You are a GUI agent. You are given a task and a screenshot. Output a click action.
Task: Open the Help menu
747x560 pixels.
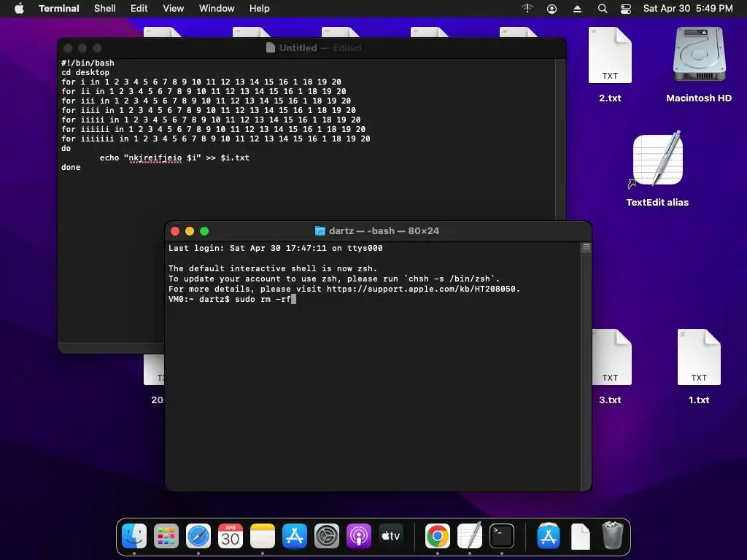tap(259, 9)
